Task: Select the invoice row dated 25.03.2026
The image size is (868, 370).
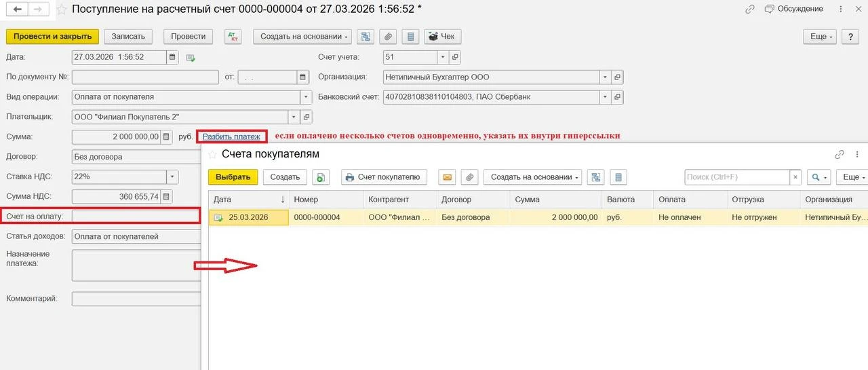Action: tap(538, 217)
